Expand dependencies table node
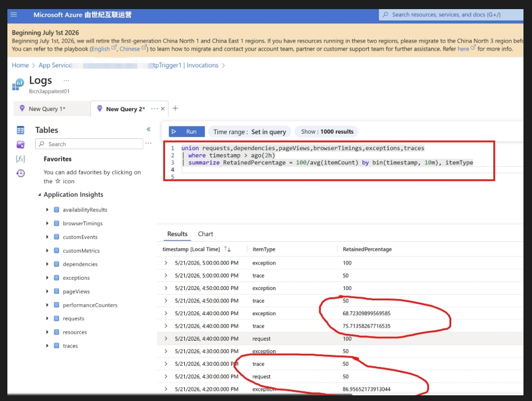The width and height of the screenshot is (532, 401). (x=47, y=264)
